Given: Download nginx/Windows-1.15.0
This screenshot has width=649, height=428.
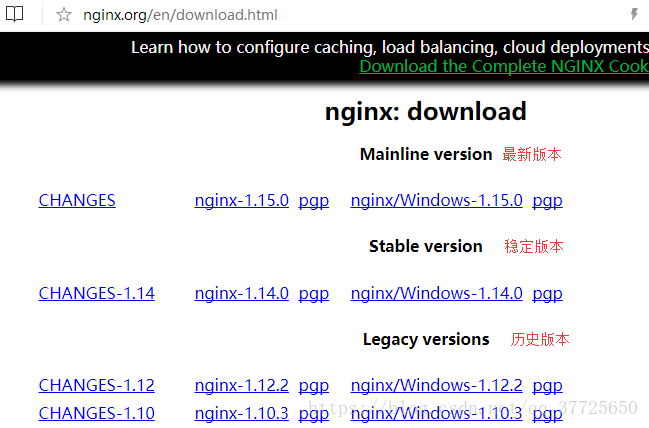Looking at the screenshot, I should 437,200.
